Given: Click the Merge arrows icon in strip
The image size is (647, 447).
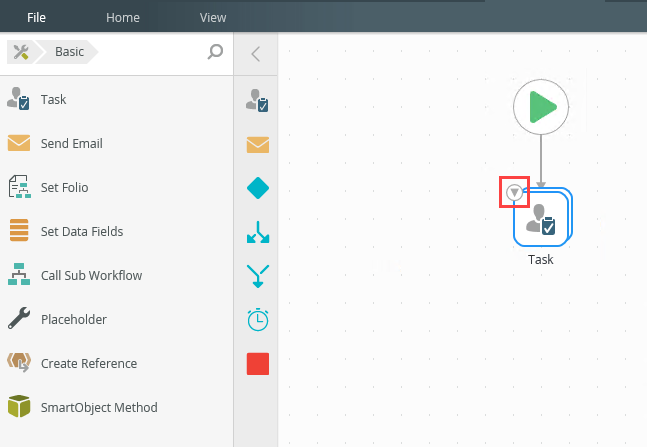Looking at the screenshot, I should [x=258, y=276].
